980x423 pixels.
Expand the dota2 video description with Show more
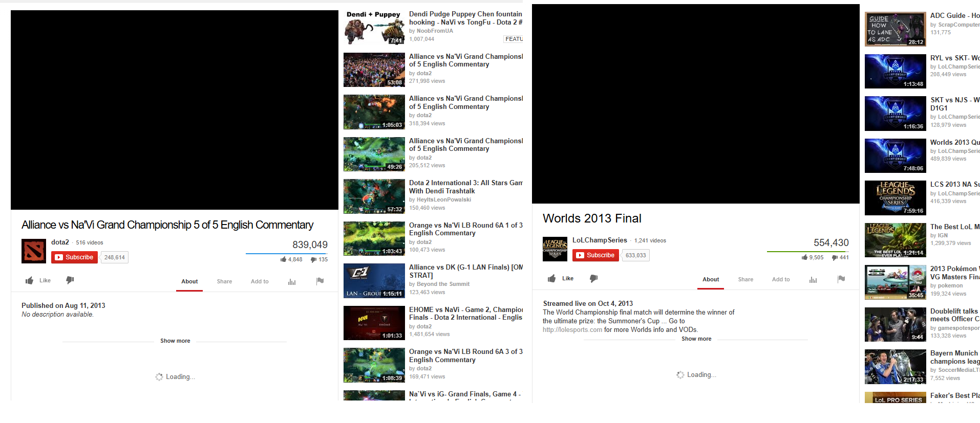(175, 341)
